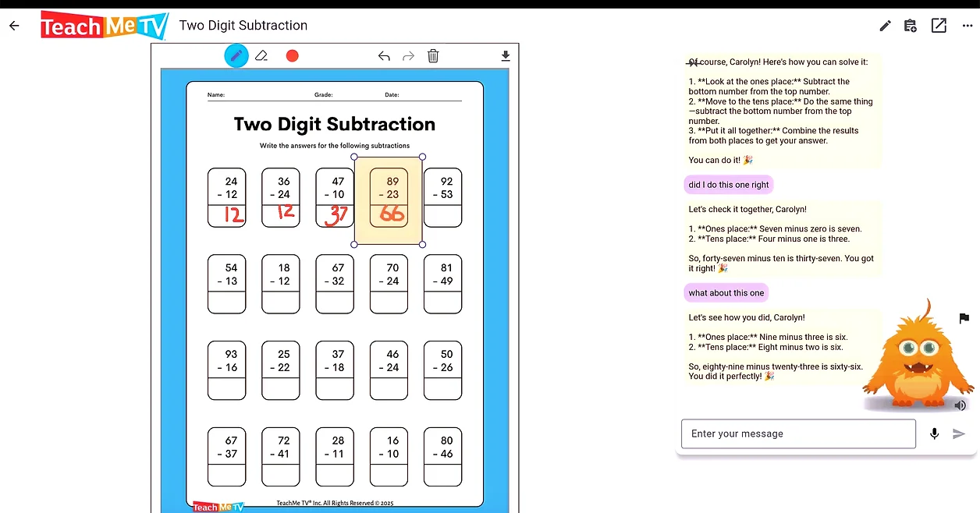Click the 37 - 18 problem box
The width and height of the screenshot is (980, 513).
click(334, 370)
